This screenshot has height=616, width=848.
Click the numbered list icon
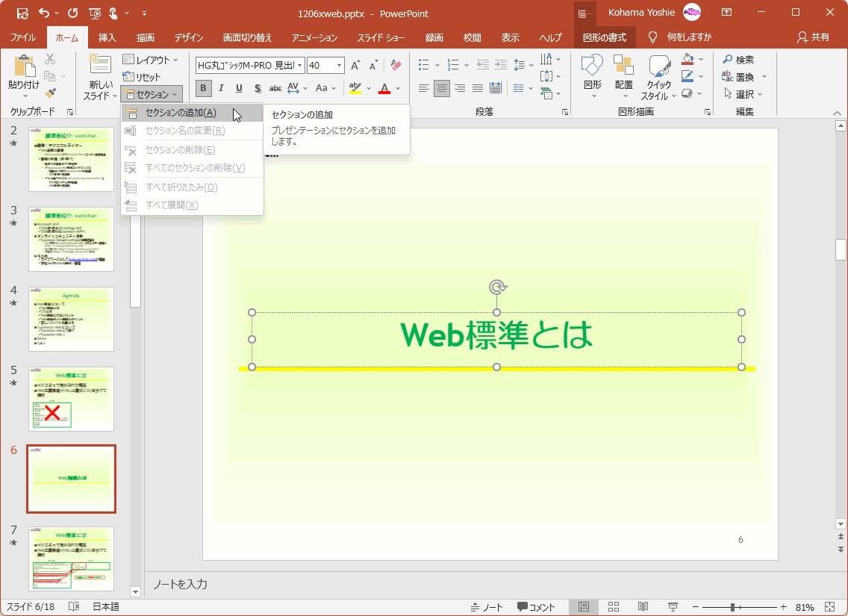pyautogui.click(x=453, y=66)
